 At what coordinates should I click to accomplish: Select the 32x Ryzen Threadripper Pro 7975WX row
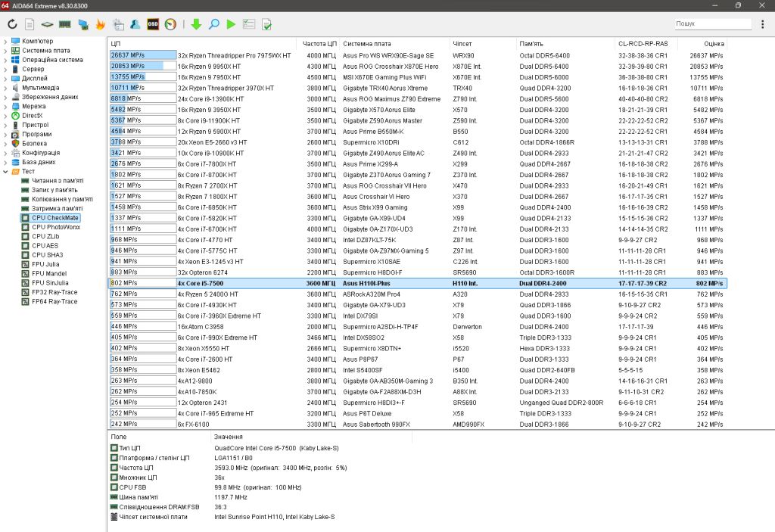(x=418, y=55)
